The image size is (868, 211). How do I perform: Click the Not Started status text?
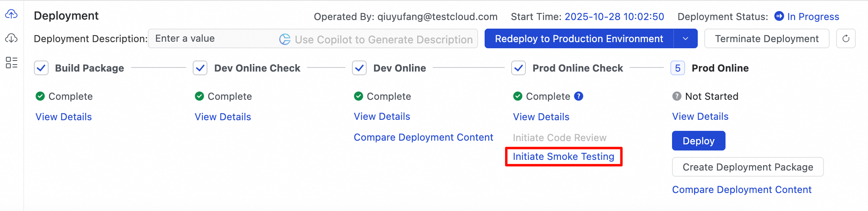(712, 97)
